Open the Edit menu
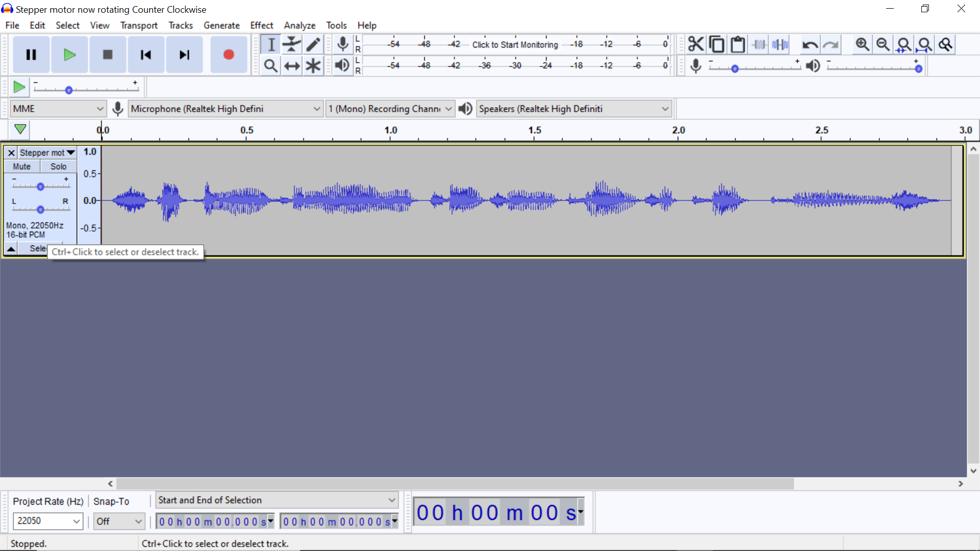 pos(37,25)
